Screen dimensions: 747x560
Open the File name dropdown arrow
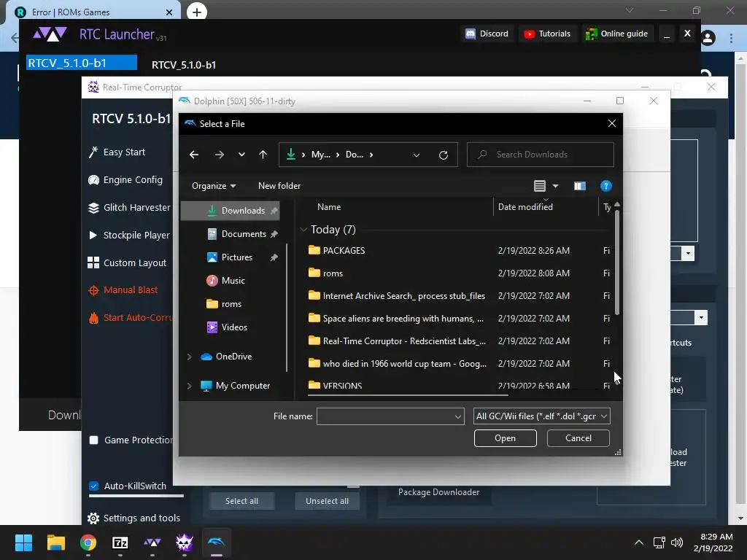click(x=458, y=416)
